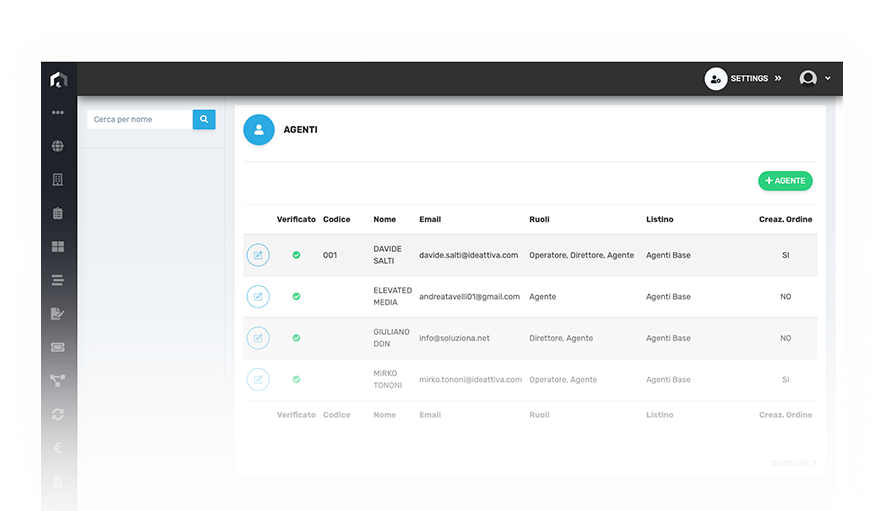Open the clipboard icon in the sidebar
The width and height of the screenshot is (884, 511).
click(x=58, y=213)
